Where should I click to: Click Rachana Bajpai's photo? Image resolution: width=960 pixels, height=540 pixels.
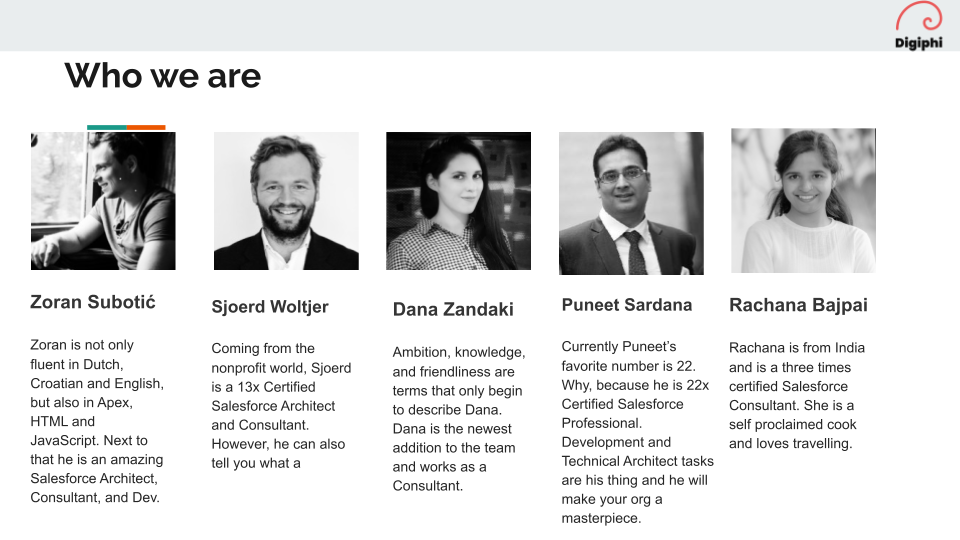pyautogui.click(x=803, y=200)
